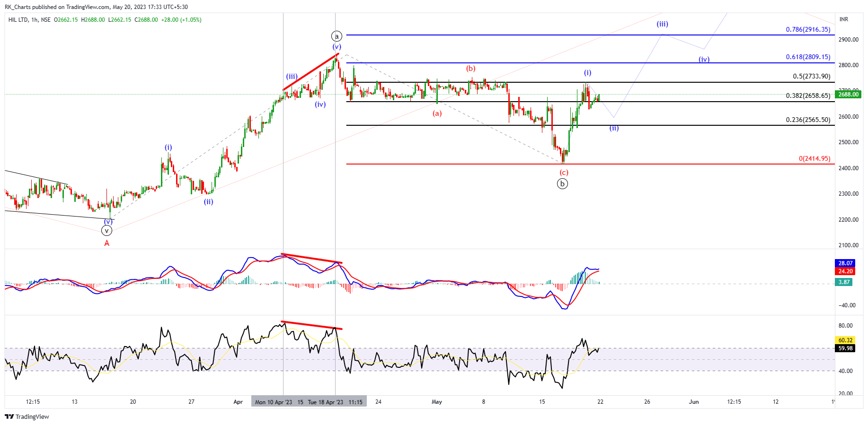Select blue (i) label beside 0.5 line

587,72
